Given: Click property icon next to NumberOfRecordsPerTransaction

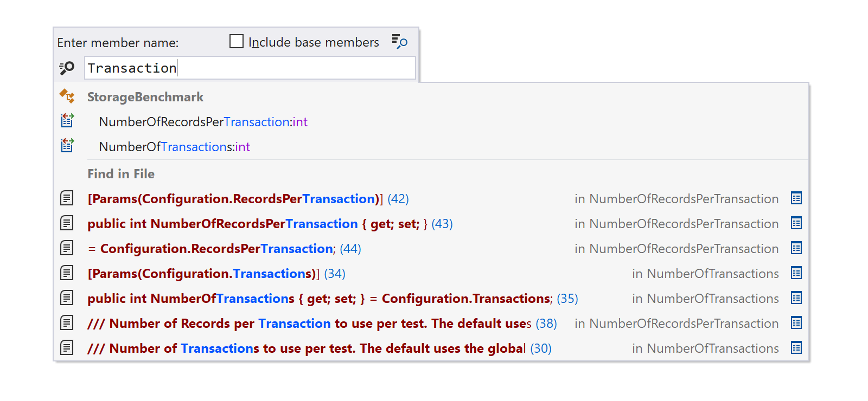Looking at the screenshot, I should pyautogui.click(x=67, y=120).
